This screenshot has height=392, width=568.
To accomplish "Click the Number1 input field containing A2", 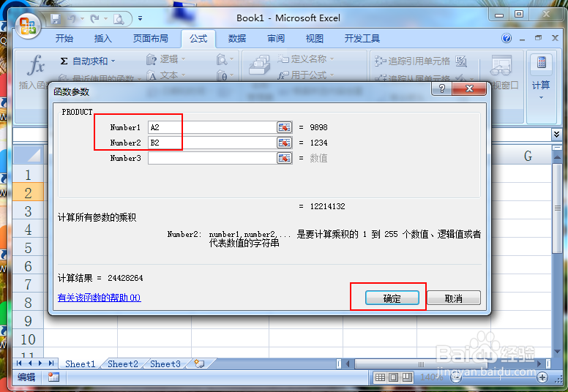I will point(212,127).
